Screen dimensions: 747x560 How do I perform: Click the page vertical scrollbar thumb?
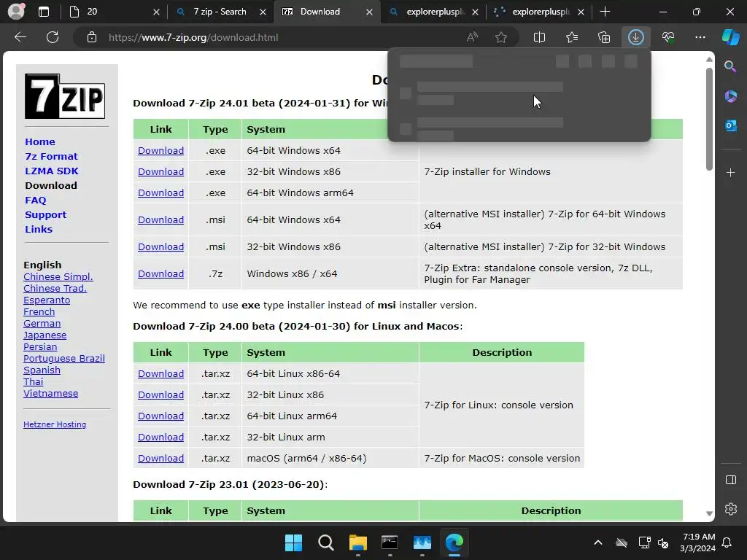coord(709,119)
